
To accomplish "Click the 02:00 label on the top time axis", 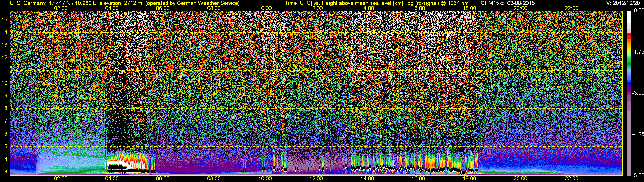I will coord(61,8).
